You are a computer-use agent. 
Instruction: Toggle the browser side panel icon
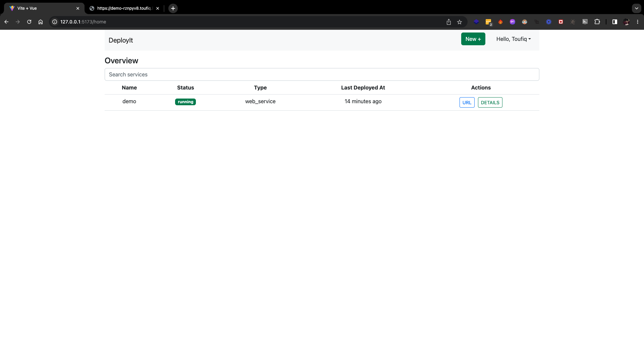[614, 22]
